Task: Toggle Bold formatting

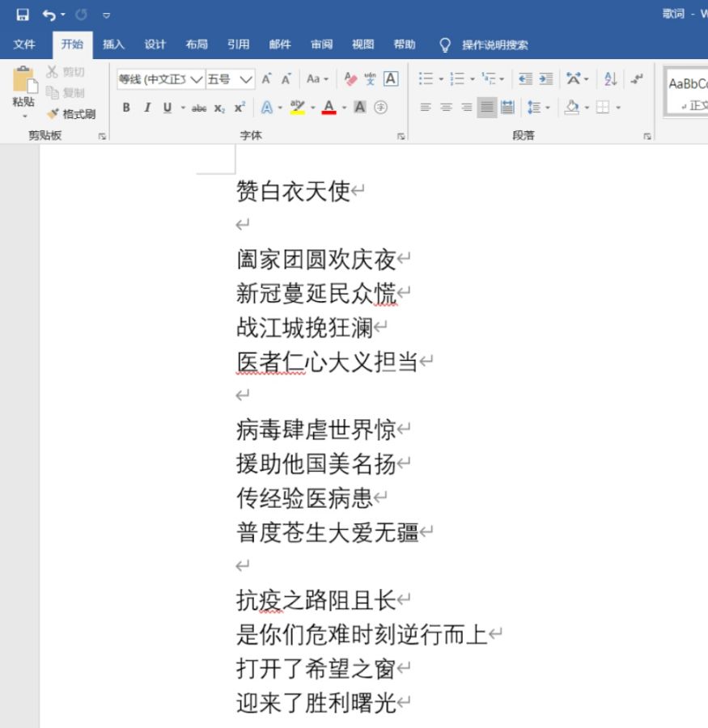Action: tap(126, 108)
